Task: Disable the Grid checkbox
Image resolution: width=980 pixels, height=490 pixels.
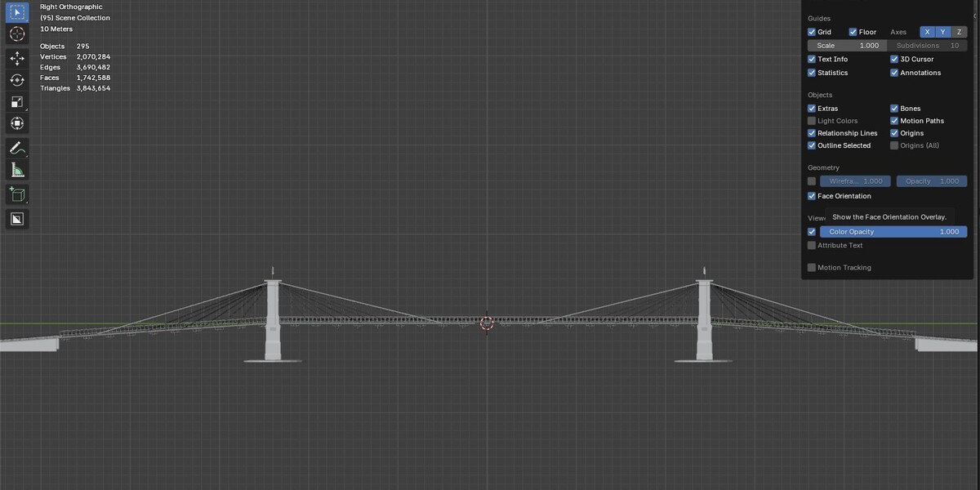Action: click(812, 32)
